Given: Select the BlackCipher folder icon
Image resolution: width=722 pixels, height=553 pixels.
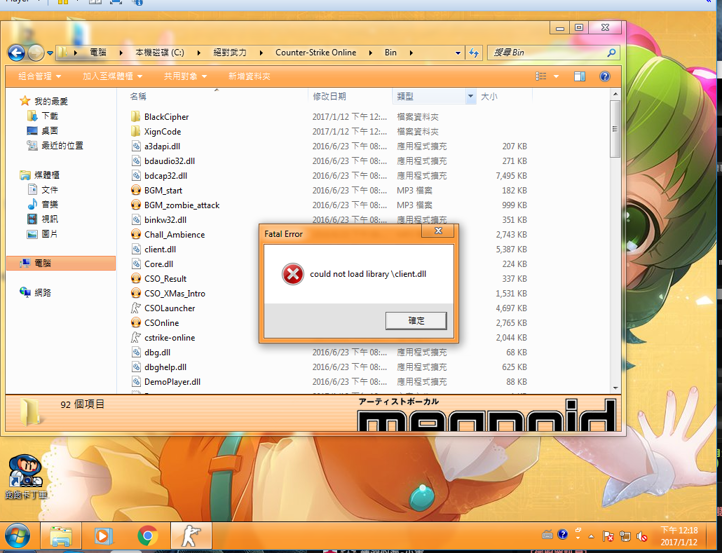Looking at the screenshot, I should (x=135, y=116).
